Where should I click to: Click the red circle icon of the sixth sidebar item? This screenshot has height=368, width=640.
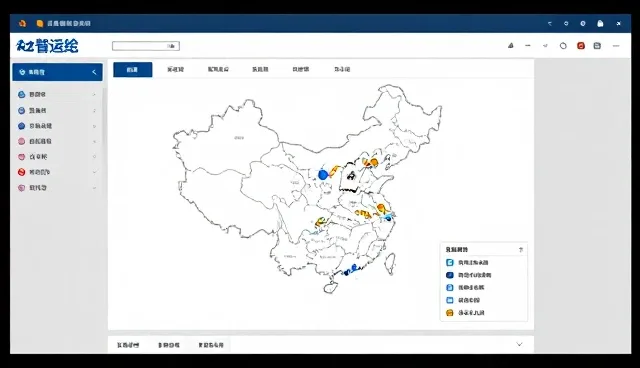pyautogui.click(x=22, y=172)
